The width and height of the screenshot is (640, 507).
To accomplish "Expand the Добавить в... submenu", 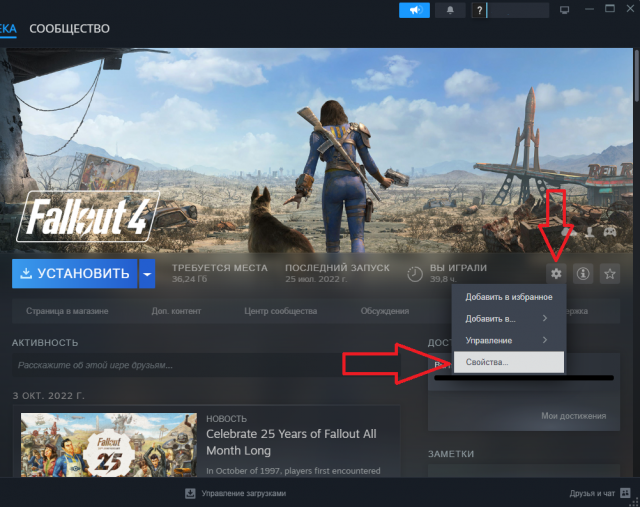I will (508, 318).
